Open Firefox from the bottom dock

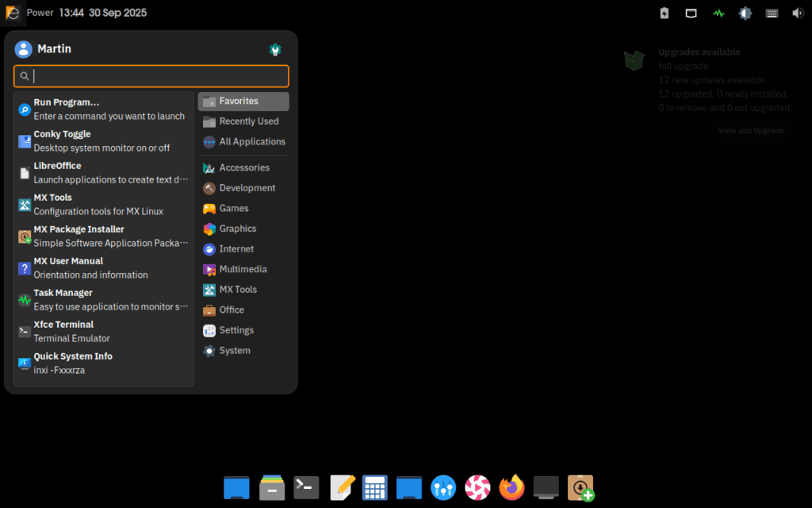tap(511, 487)
